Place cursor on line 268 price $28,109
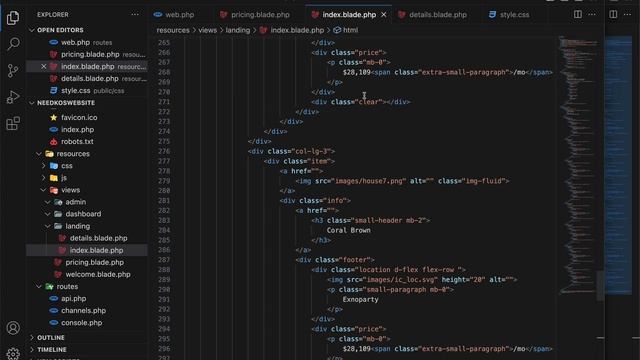Screen dimensions: 640x360 [357, 72]
